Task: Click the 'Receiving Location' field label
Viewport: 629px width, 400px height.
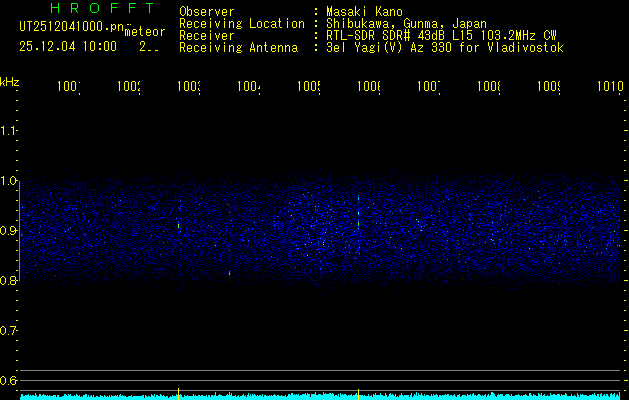Action: tap(241, 24)
